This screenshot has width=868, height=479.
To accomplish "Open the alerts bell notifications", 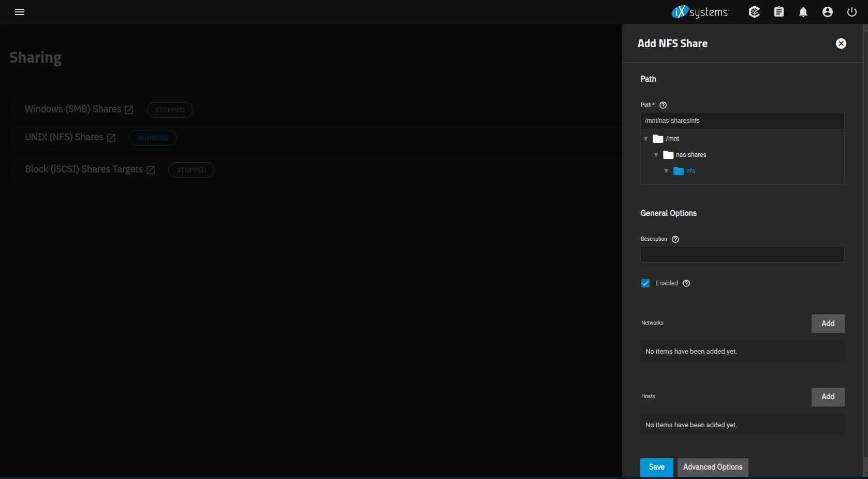I will (803, 12).
